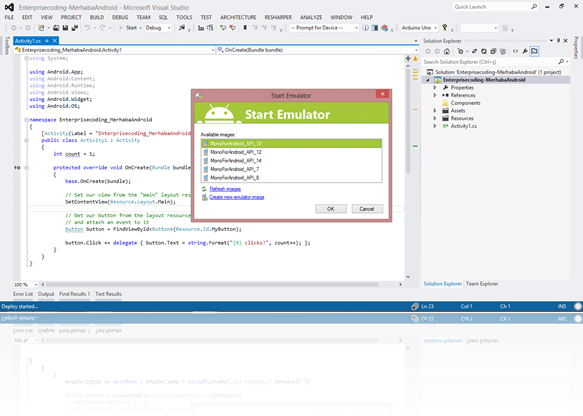Open the OnCreate member navigation dropdown

click(416, 50)
